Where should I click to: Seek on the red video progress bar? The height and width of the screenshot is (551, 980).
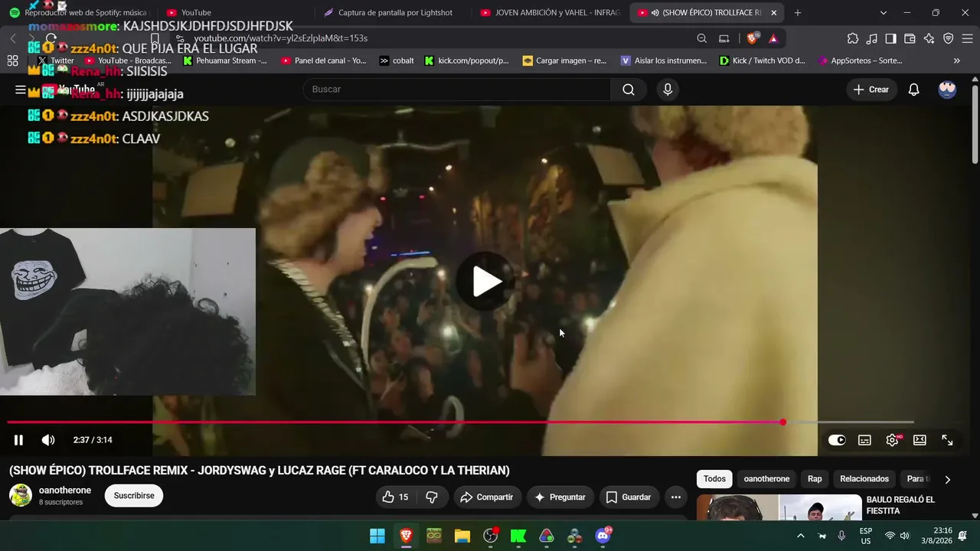[395, 422]
